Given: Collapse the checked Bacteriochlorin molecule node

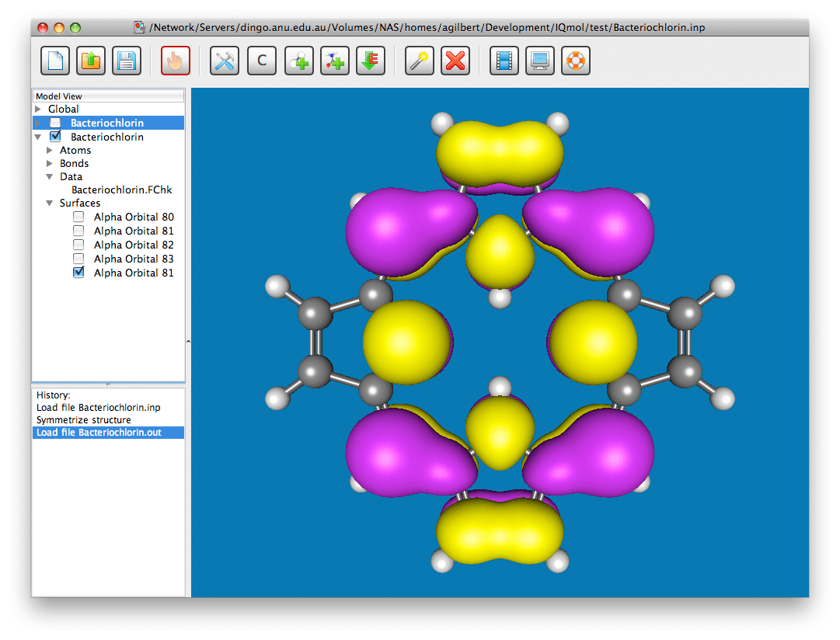Looking at the screenshot, I should 38,137.
